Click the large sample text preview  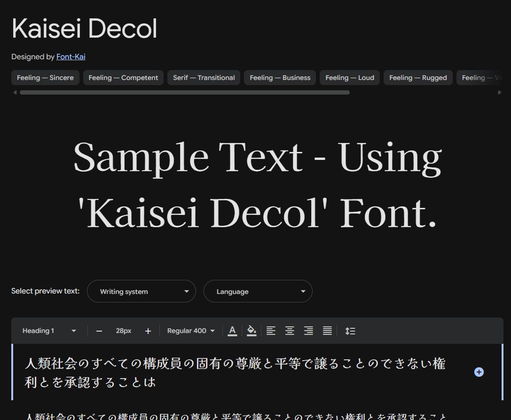(x=258, y=185)
